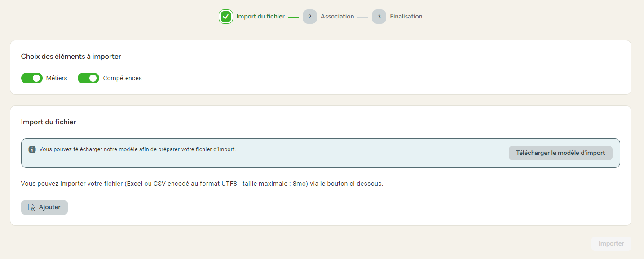Click the green checkmark step icon
644x259 pixels.
point(226,17)
